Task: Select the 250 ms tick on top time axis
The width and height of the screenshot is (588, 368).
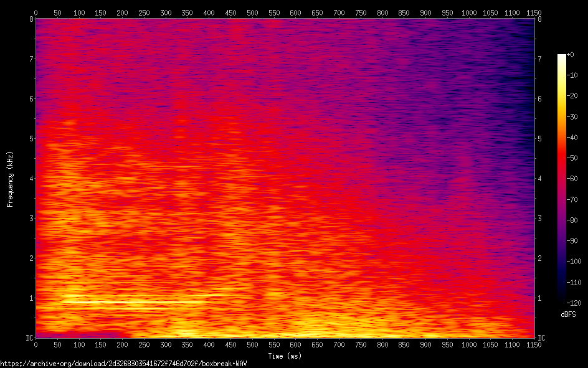Action: (x=144, y=12)
